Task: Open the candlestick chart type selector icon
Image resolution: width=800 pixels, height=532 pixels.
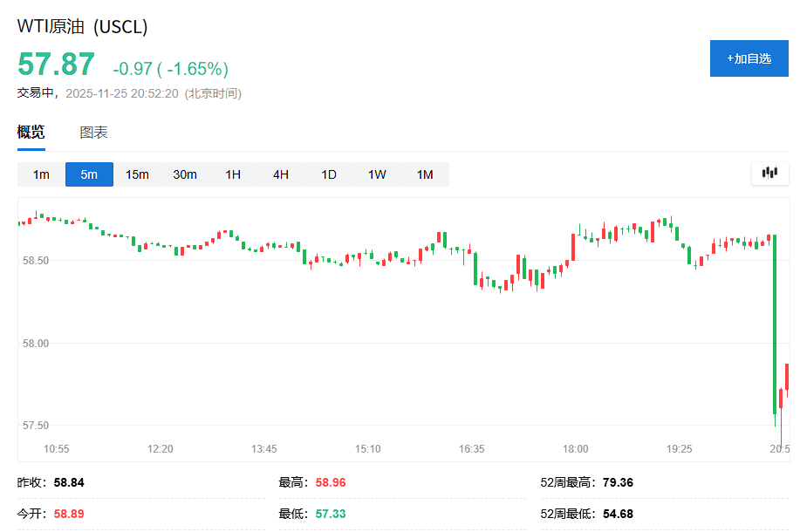Action: coord(769,173)
